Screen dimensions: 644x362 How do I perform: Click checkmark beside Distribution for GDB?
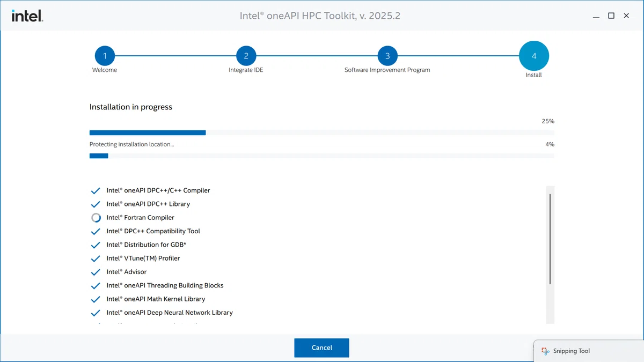point(96,245)
